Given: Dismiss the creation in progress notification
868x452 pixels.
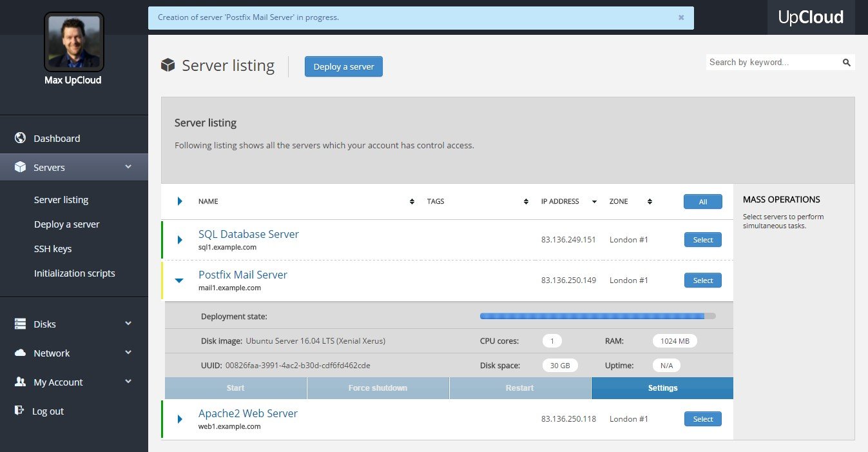Looking at the screenshot, I should click(x=681, y=17).
